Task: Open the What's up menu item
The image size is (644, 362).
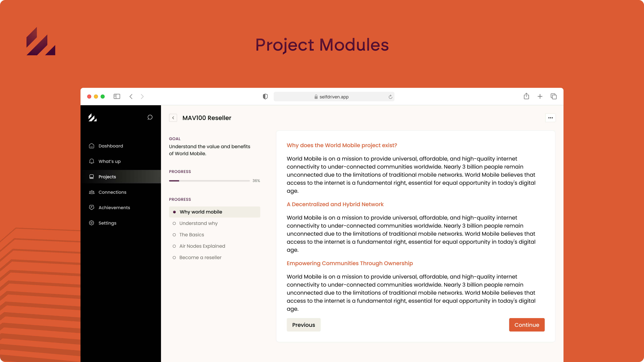Action: (x=121, y=161)
